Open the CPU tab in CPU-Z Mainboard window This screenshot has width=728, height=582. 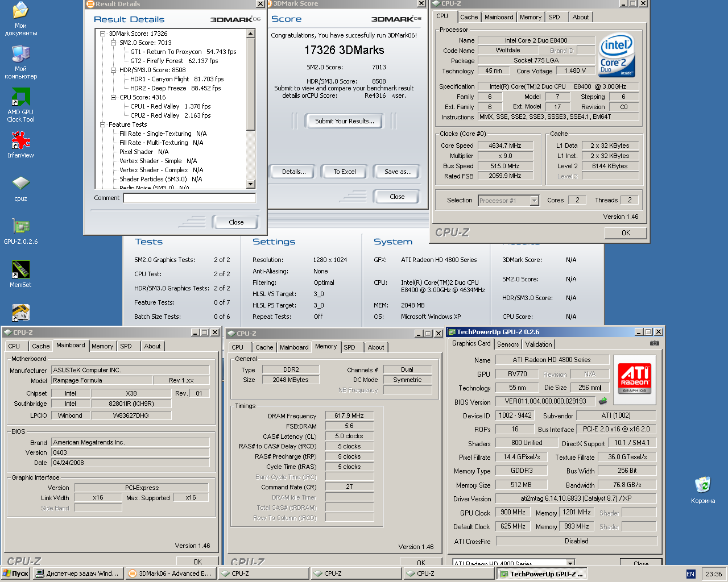pyautogui.click(x=14, y=346)
